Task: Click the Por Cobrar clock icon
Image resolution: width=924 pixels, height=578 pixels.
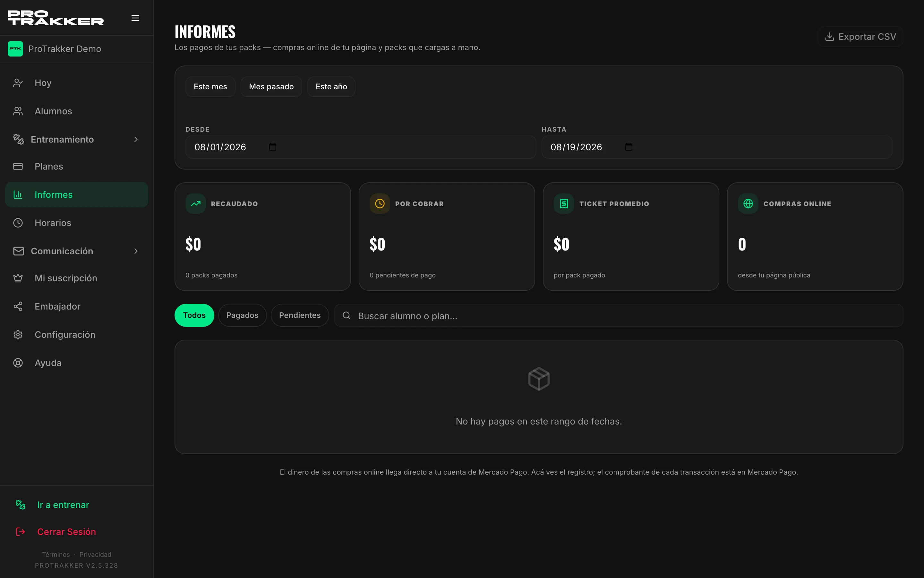Action: click(380, 203)
